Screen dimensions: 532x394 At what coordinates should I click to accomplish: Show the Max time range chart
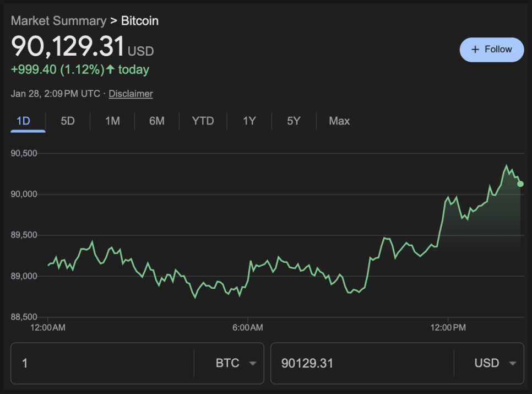[x=339, y=121]
